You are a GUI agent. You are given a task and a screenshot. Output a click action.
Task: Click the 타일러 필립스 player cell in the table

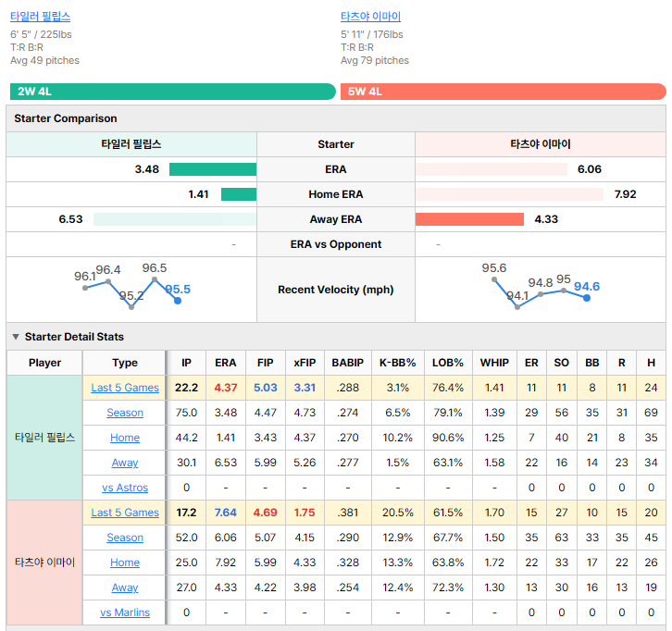click(x=45, y=438)
